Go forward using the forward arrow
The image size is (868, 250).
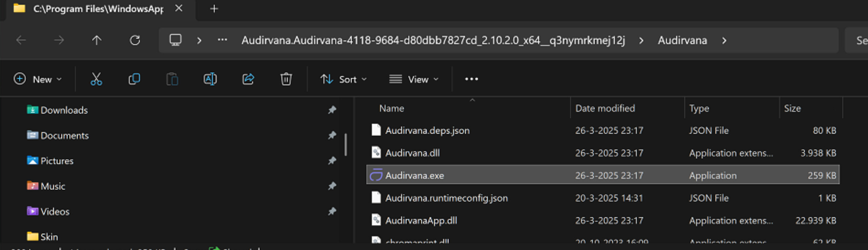tap(59, 40)
